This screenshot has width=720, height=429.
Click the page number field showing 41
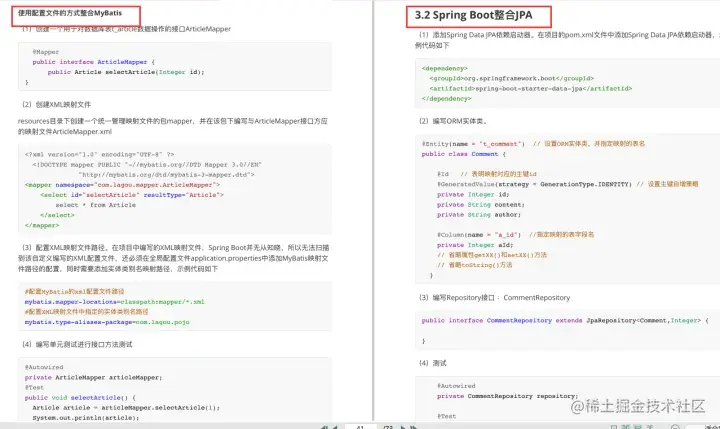360,427
